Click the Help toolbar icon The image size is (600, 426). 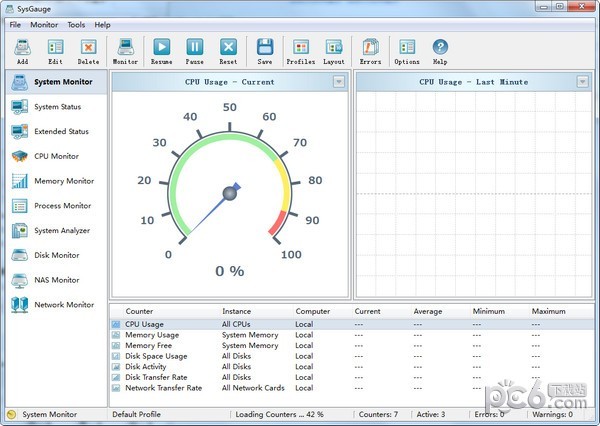click(440, 51)
